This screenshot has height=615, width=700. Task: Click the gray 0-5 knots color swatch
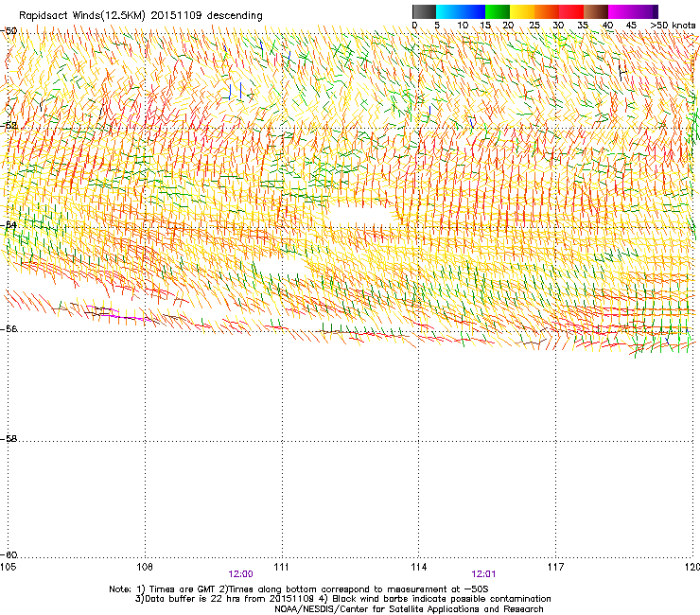pos(424,11)
